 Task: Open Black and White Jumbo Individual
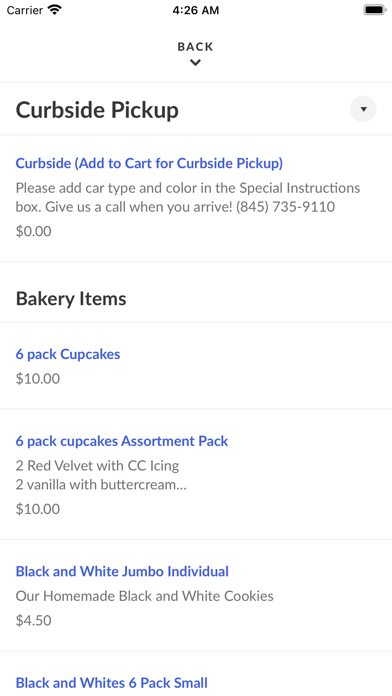(122, 571)
